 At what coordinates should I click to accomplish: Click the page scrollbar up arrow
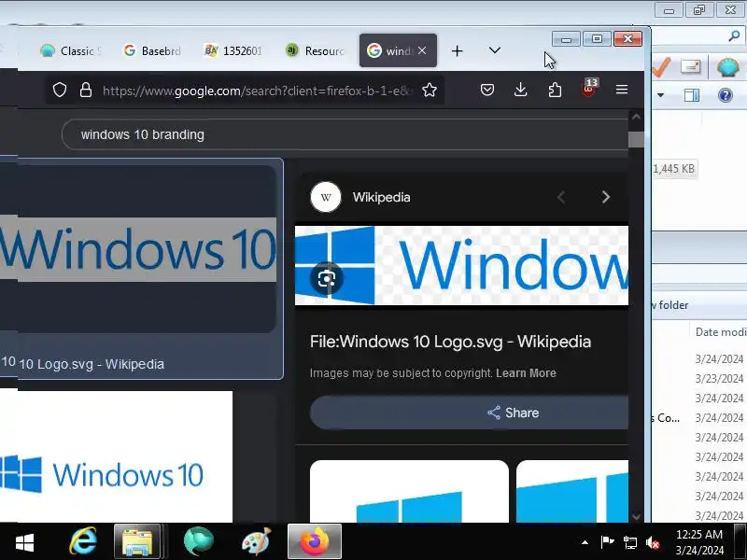636,116
